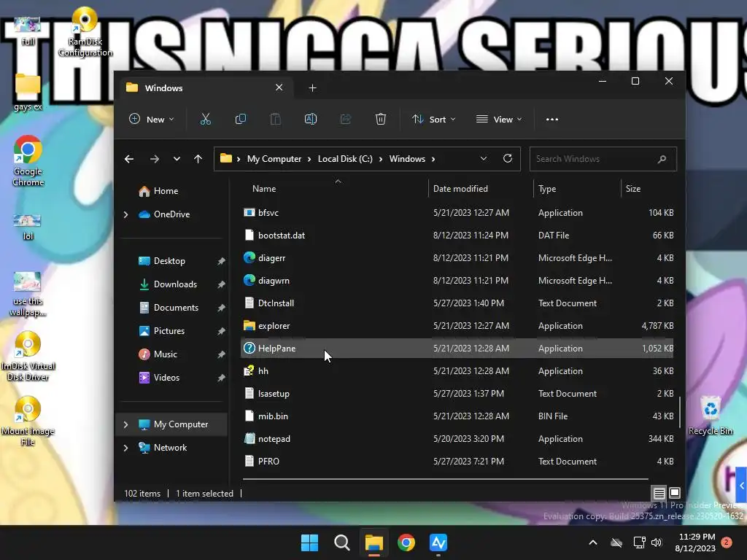
Task: Open the View dropdown
Action: pyautogui.click(x=499, y=119)
